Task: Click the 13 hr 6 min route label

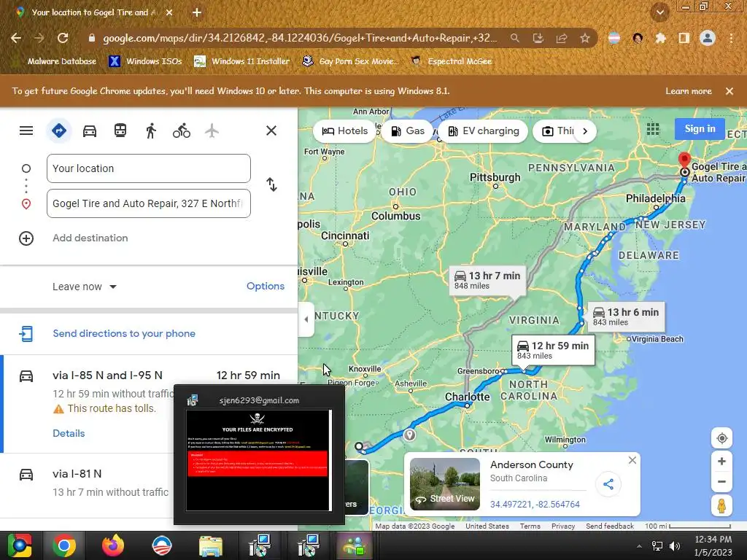Action: (626, 316)
